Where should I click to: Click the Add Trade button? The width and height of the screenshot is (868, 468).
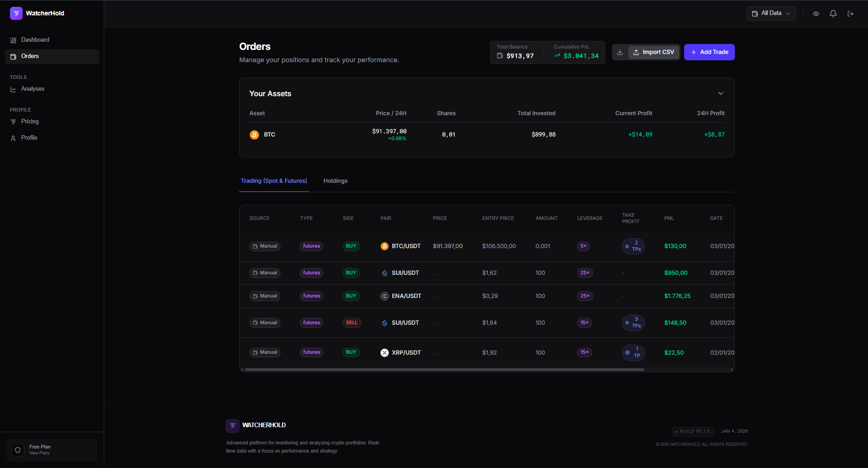[709, 52]
